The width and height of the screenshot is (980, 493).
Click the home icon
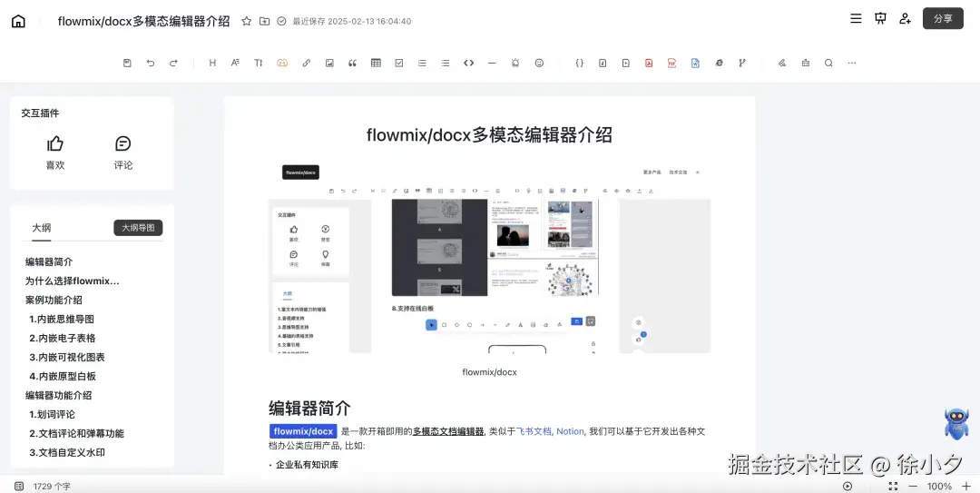click(19, 21)
